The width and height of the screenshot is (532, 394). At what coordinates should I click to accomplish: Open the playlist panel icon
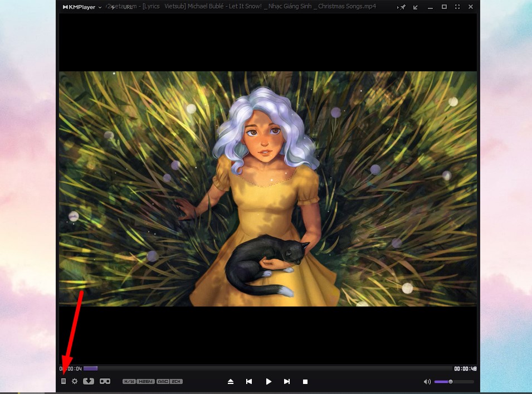coord(64,381)
